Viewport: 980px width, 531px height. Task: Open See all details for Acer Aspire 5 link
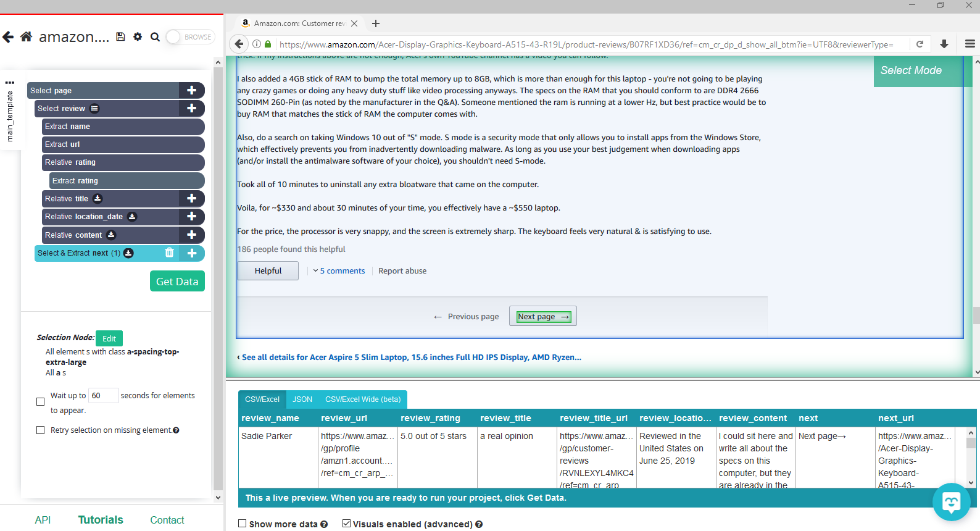tap(411, 357)
